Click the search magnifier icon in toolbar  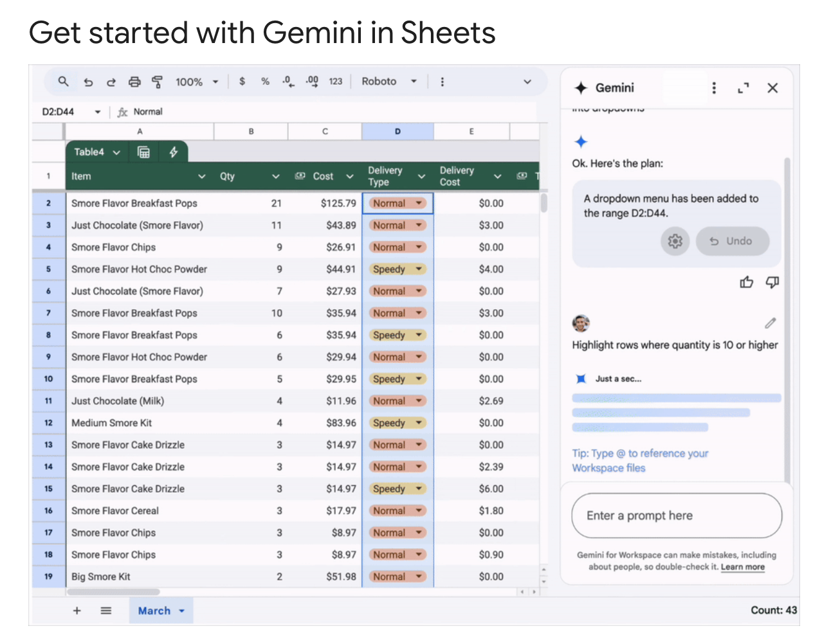63,82
